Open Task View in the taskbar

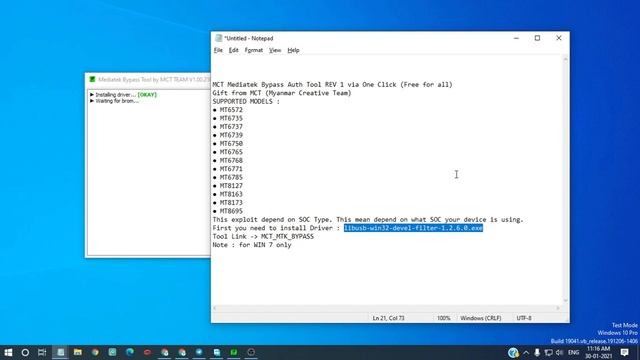(x=42, y=352)
